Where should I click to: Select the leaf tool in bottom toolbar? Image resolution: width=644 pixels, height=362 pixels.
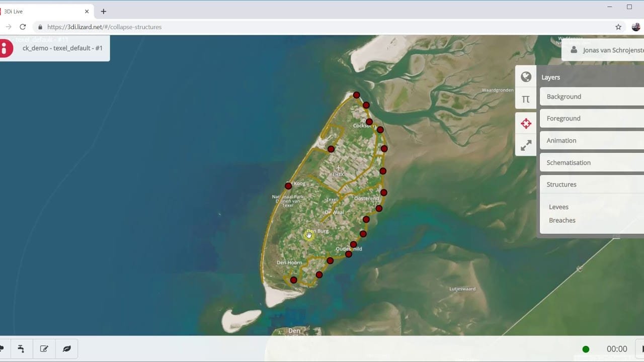click(66, 348)
